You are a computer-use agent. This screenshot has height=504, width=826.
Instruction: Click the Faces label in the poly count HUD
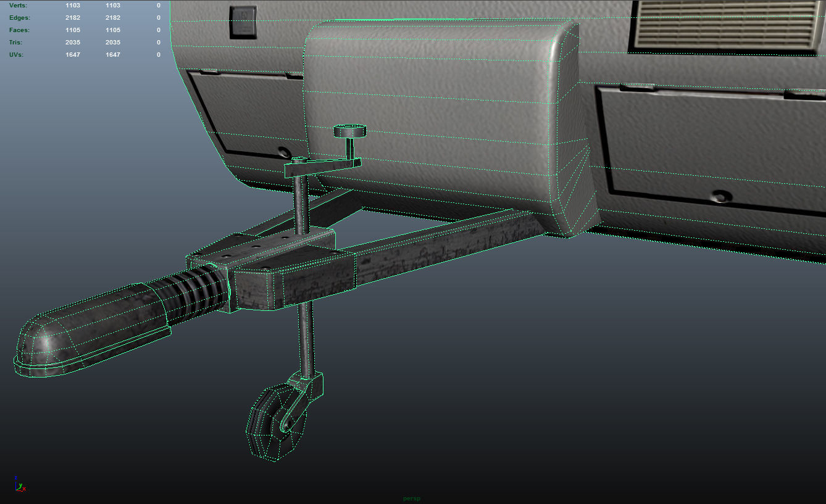(x=19, y=30)
